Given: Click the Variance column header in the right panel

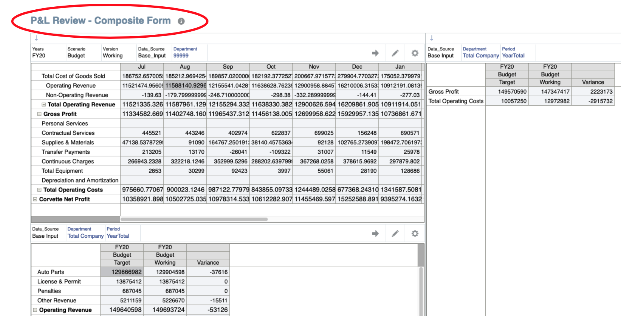Looking at the screenshot, I should [593, 82].
